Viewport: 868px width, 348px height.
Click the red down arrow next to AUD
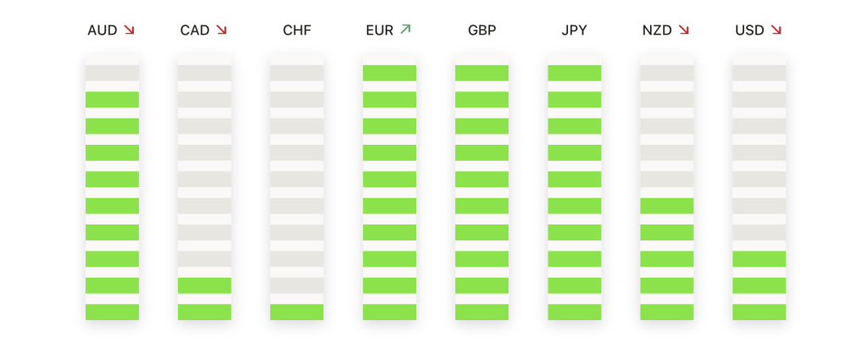(129, 30)
